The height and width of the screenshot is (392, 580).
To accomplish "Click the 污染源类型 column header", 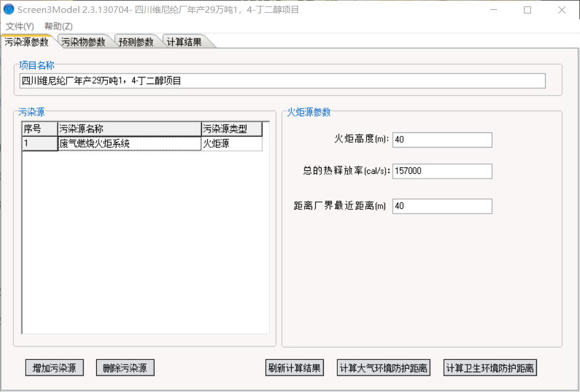I will pyautogui.click(x=232, y=129).
